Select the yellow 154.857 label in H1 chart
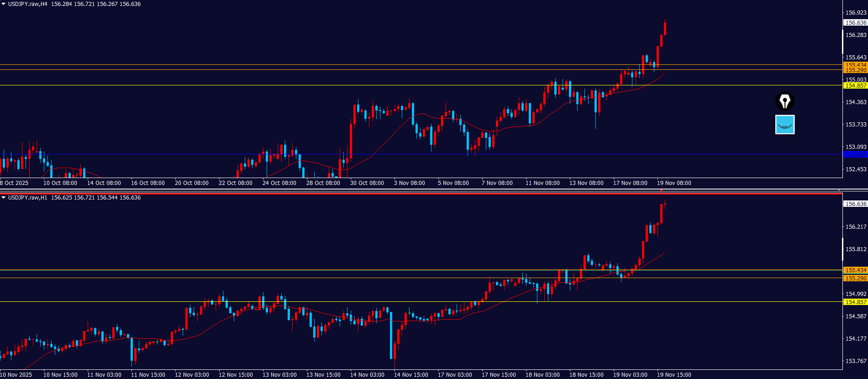Screen dimensions: 868x379 855,302
